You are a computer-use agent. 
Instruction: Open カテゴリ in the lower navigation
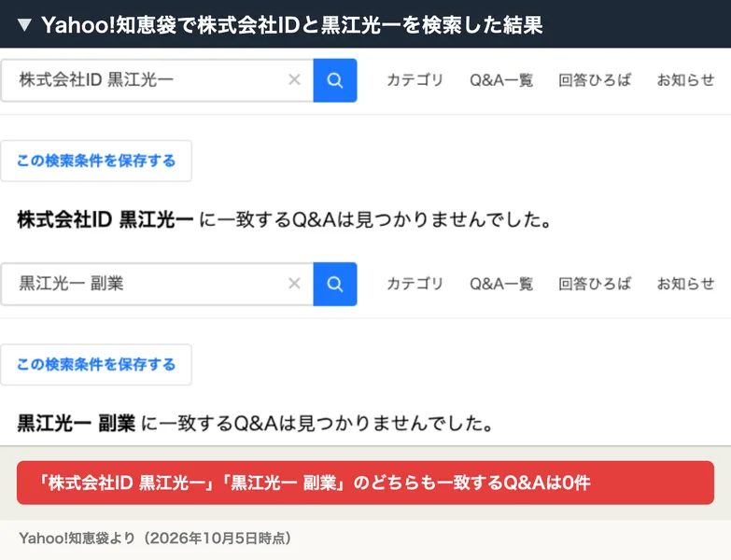click(415, 284)
